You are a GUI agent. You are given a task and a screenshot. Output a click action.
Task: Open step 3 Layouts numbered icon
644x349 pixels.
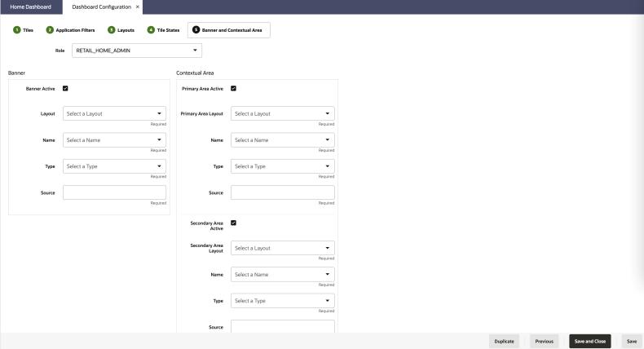click(112, 30)
